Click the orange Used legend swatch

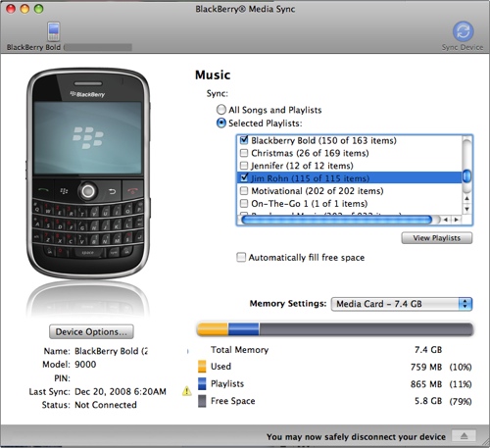[202, 367]
